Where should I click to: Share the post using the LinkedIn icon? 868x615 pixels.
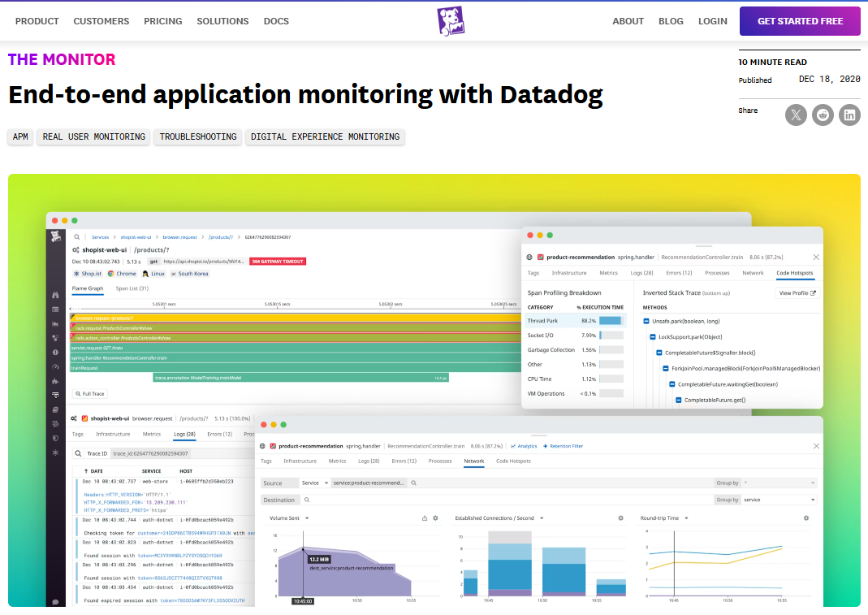tap(849, 115)
